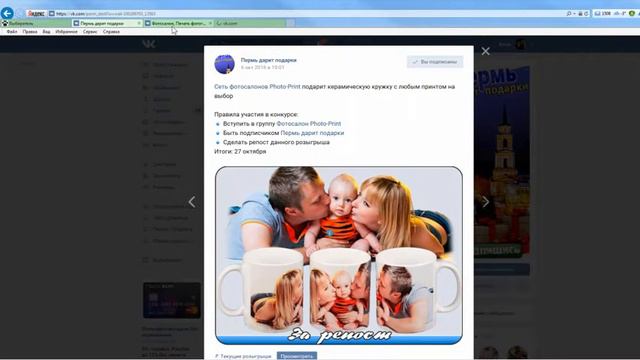640x360 pixels.
Task: Open the Правка menu
Action: (x=30, y=31)
